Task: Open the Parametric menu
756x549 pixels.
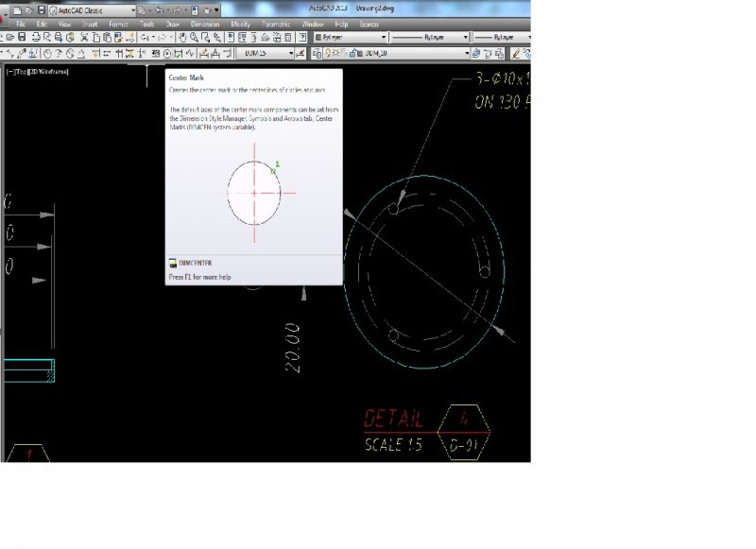Action: click(x=276, y=25)
